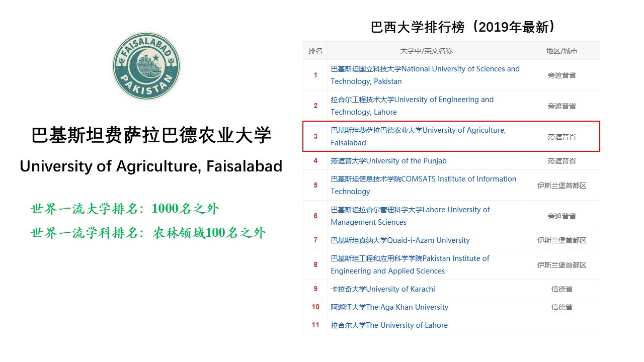
Task: Open National University of Sciences and Technology link
Action: pos(425,75)
